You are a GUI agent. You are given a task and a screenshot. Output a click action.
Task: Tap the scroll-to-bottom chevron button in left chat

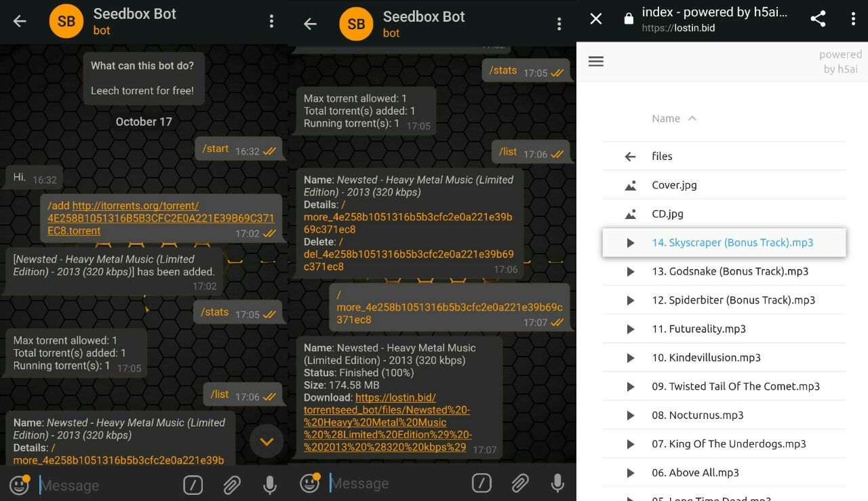[267, 441]
